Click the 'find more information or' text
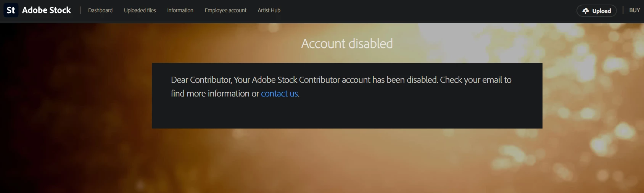The image size is (644, 193). pos(215,93)
